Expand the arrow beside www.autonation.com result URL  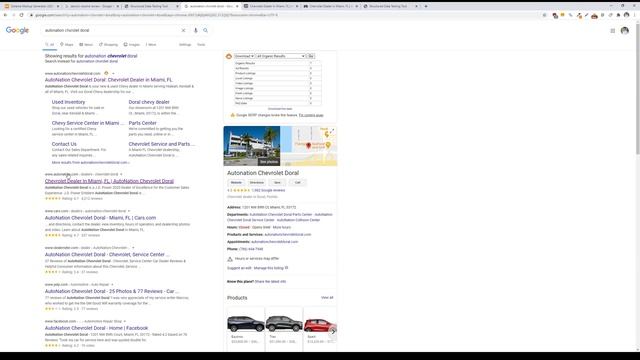coord(121,174)
